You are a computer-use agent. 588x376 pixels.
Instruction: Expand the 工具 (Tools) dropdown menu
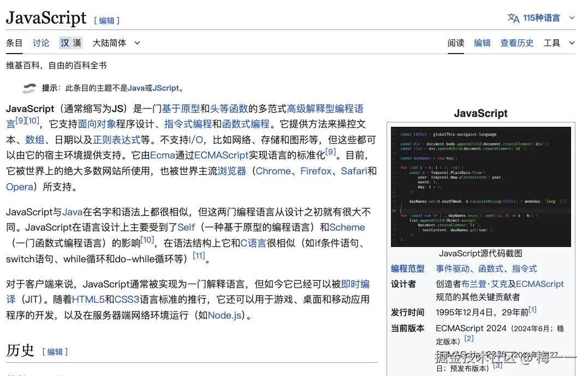[553, 43]
